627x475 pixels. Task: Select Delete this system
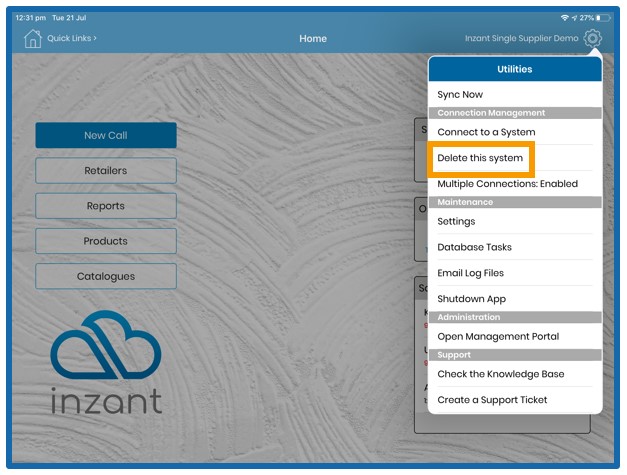point(515,158)
